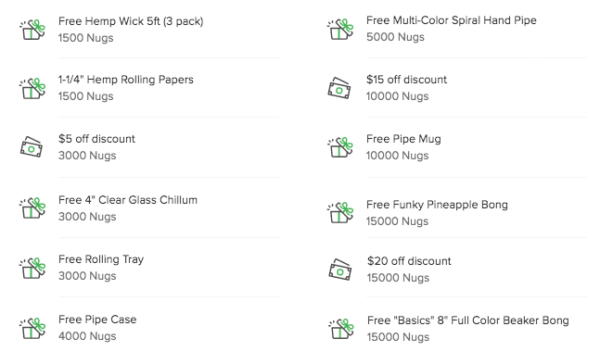The height and width of the screenshot is (364, 613).
Task: Click the cash icon next to $20 off discount
Action: pyautogui.click(x=339, y=270)
